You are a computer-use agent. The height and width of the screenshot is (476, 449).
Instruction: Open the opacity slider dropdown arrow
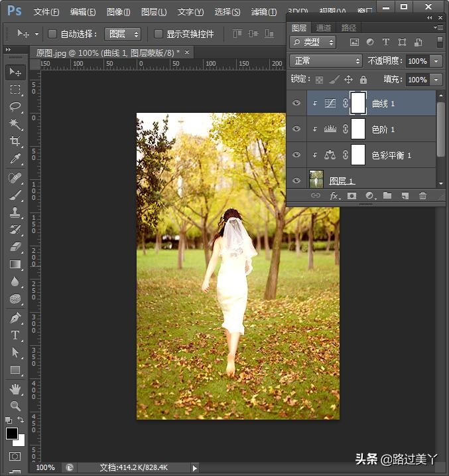[x=436, y=61]
